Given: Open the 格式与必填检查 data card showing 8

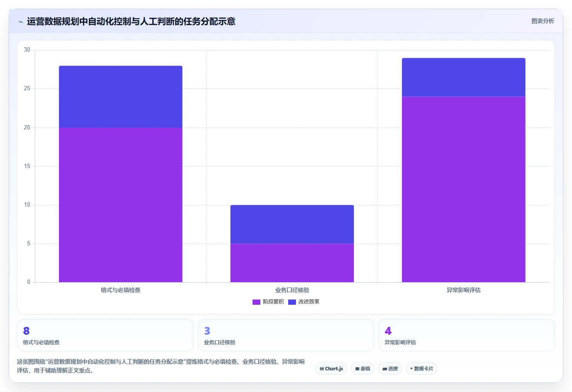Looking at the screenshot, I should pos(105,335).
